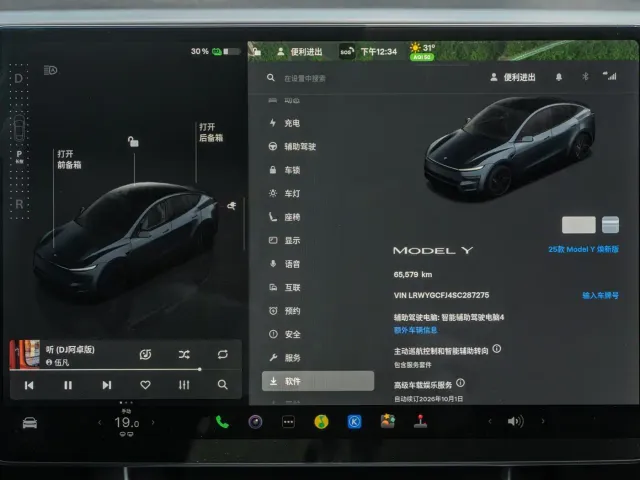Toggle shuffle playback

(x=184, y=354)
